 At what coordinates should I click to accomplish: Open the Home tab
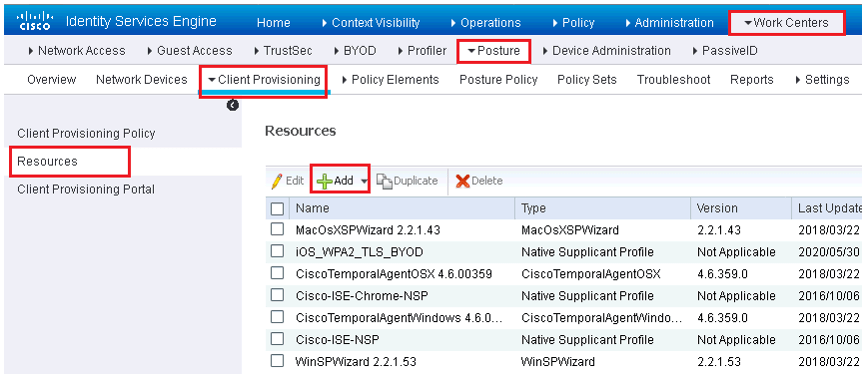[274, 23]
